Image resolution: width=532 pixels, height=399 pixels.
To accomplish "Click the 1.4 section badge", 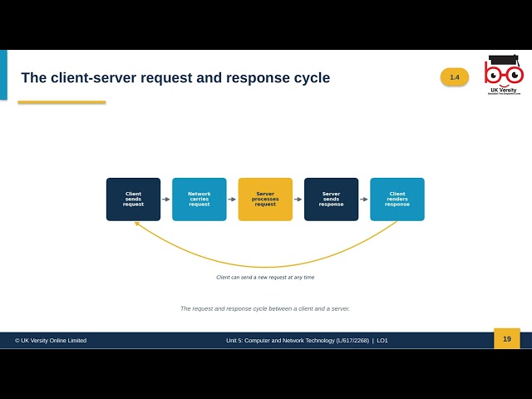I will 455,77.
